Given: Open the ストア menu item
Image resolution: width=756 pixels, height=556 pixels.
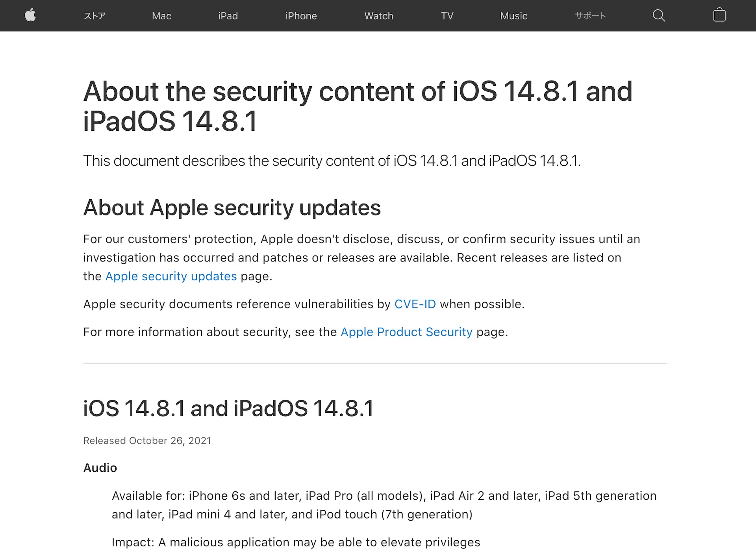Looking at the screenshot, I should pyautogui.click(x=94, y=16).
